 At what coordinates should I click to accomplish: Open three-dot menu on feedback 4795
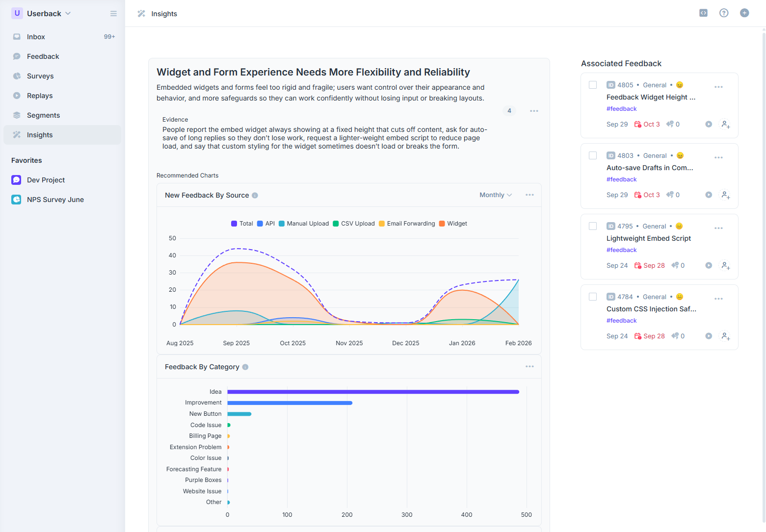[718, 228]
